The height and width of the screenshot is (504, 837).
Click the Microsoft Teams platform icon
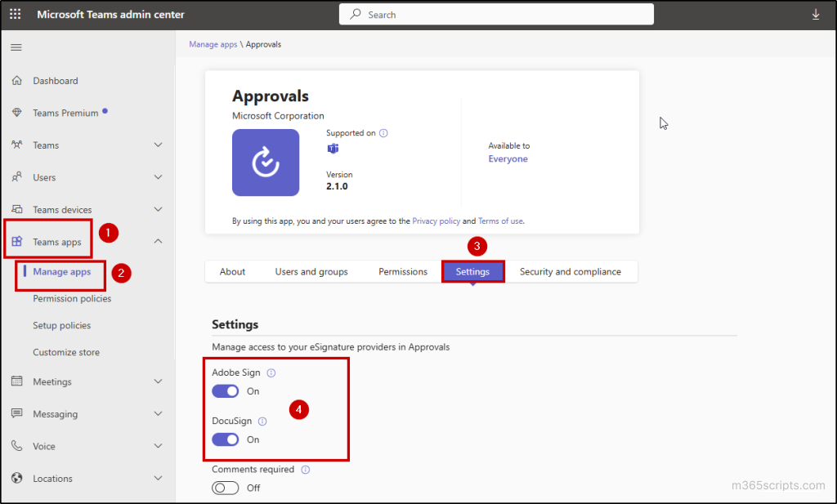pyautogui.click(x=333, y=149)
